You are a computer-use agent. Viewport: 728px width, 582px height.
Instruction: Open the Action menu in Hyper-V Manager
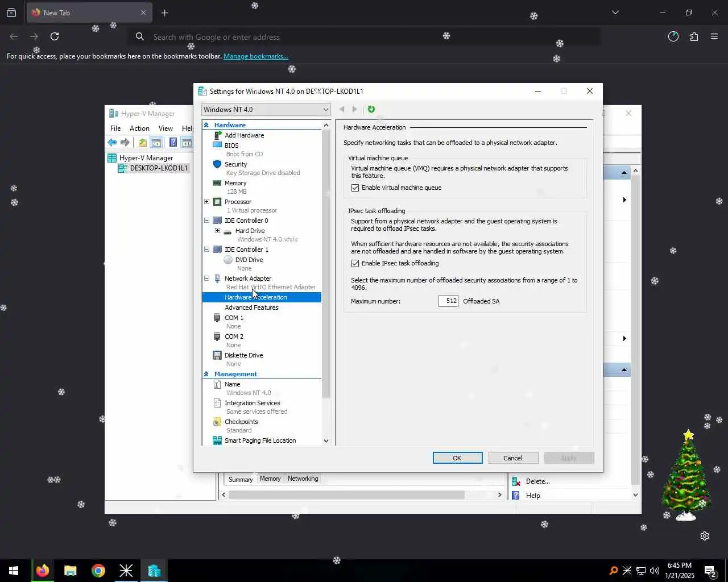(x=139, y=128)
